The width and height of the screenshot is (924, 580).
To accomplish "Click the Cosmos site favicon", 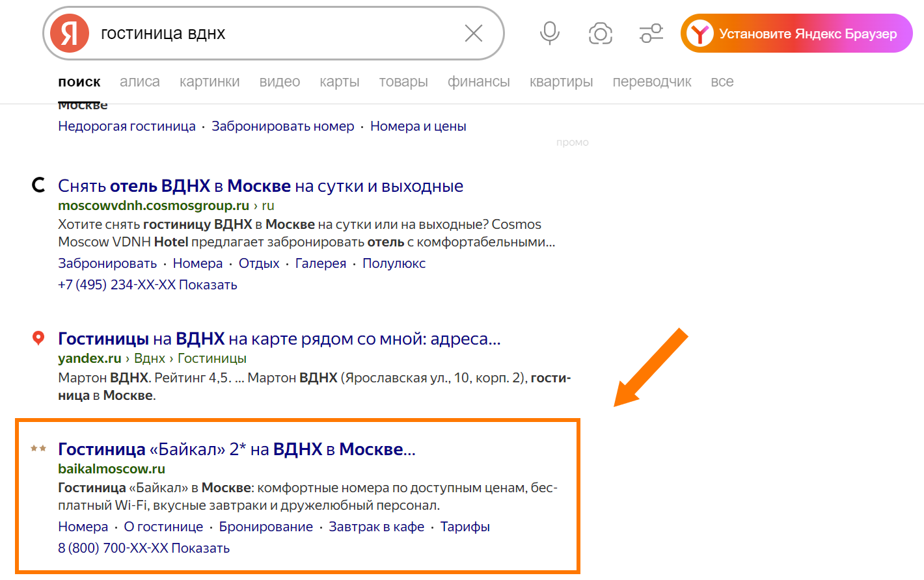I will click(39, 185).
